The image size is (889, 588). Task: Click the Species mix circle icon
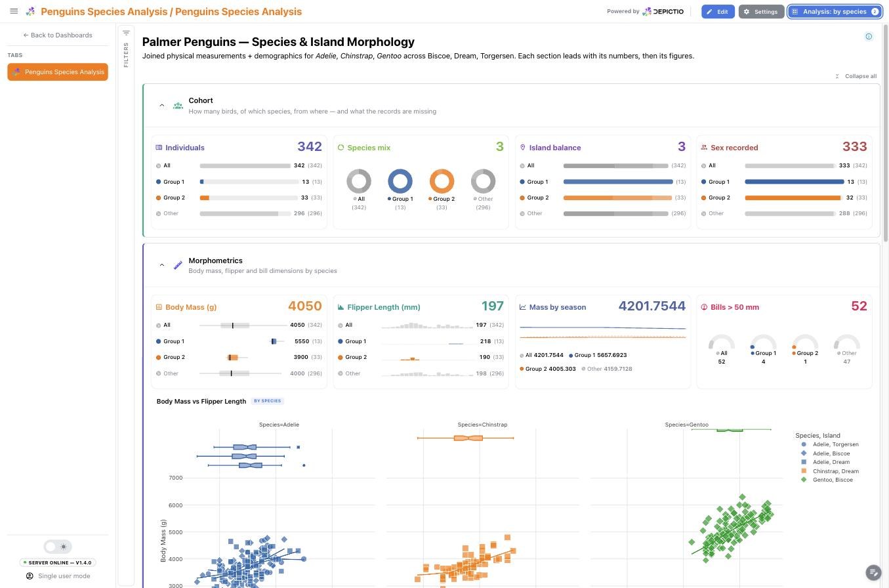341,148
